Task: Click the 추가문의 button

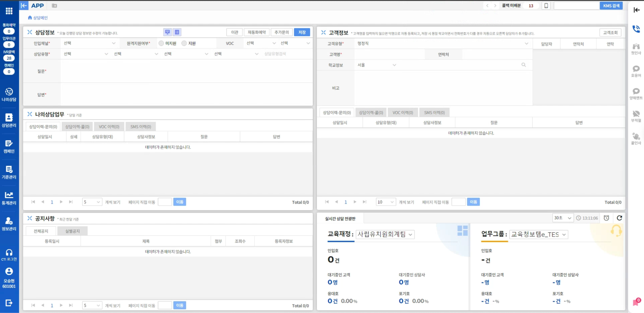Action: (x=282, y=32)
